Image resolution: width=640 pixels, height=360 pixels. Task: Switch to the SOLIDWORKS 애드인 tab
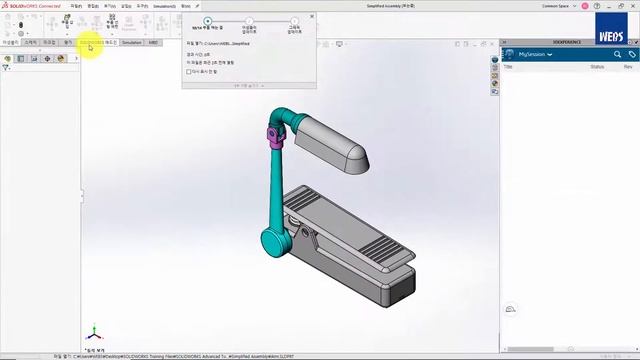pos(98,42)
